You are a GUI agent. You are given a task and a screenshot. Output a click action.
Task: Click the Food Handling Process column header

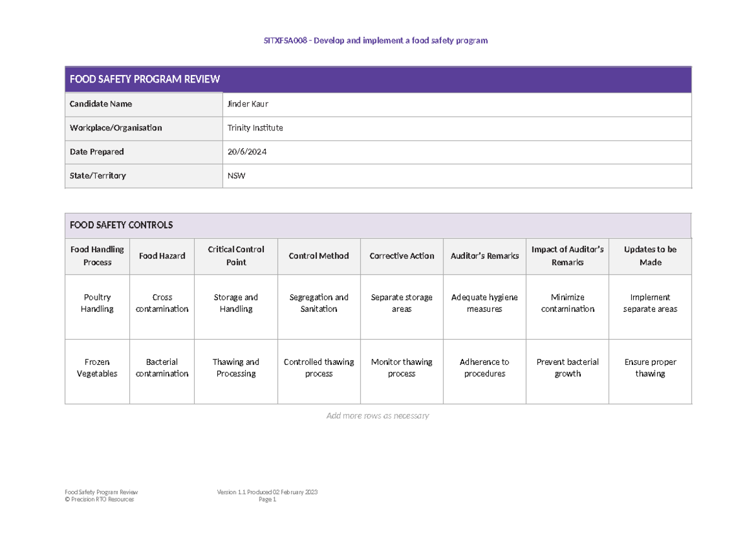pyautogui.click(x=97, y=256)
